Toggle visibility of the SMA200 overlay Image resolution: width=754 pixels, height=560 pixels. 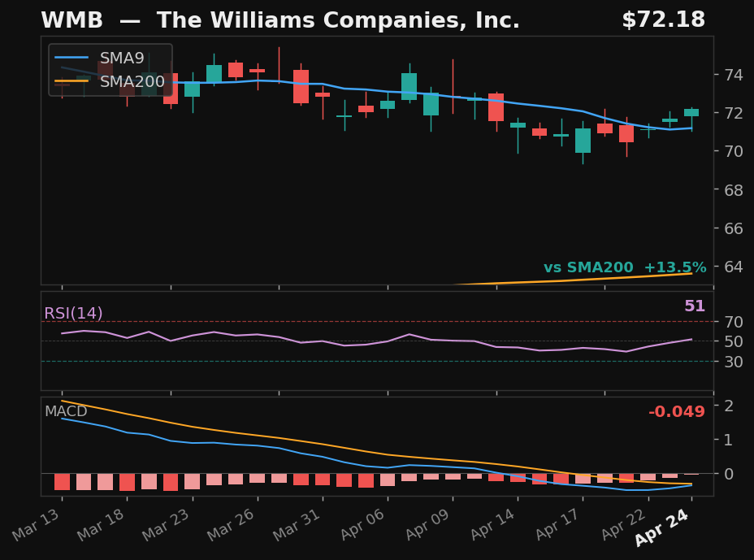tap(130, 80)
